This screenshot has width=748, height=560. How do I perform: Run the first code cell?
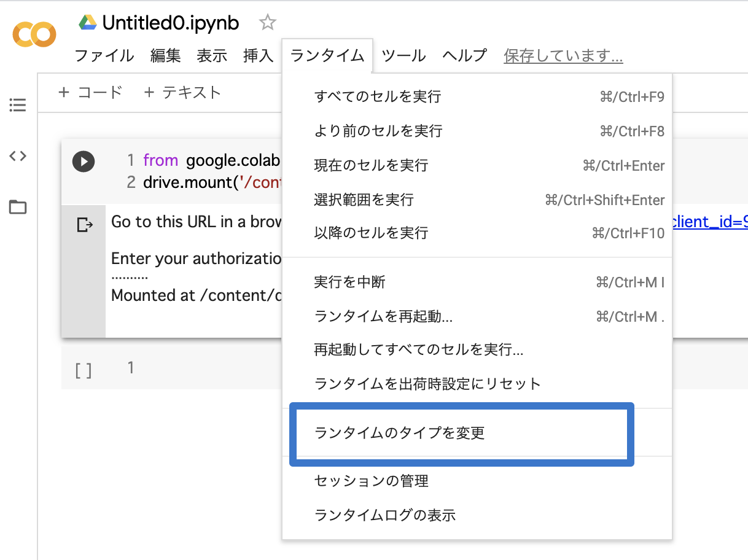tap(84, 161)
